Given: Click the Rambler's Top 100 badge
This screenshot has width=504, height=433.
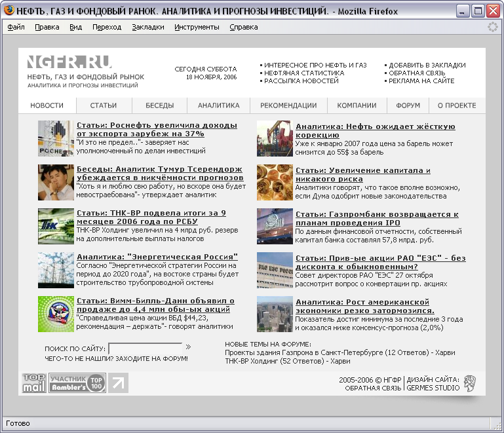Looking at the screenshot, I should (77, 383).
